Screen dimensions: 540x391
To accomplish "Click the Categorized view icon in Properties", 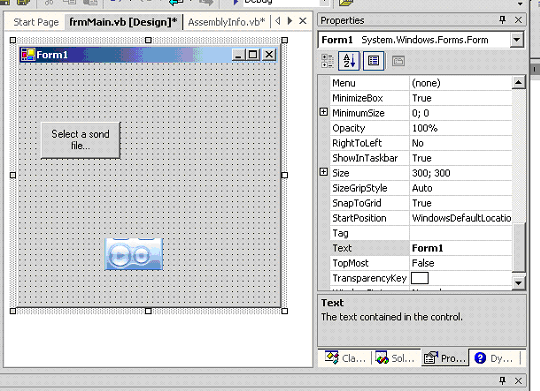I will point(327,61).
